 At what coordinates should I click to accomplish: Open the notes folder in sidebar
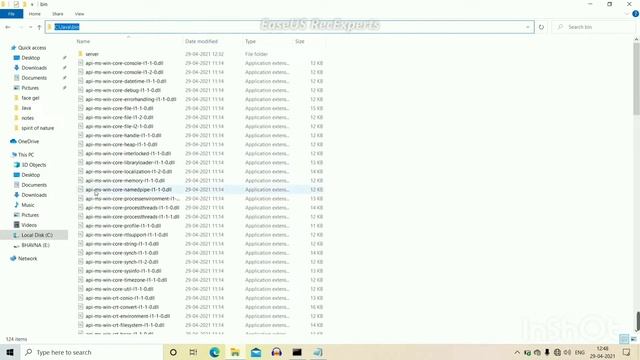(x=27, y=118)
